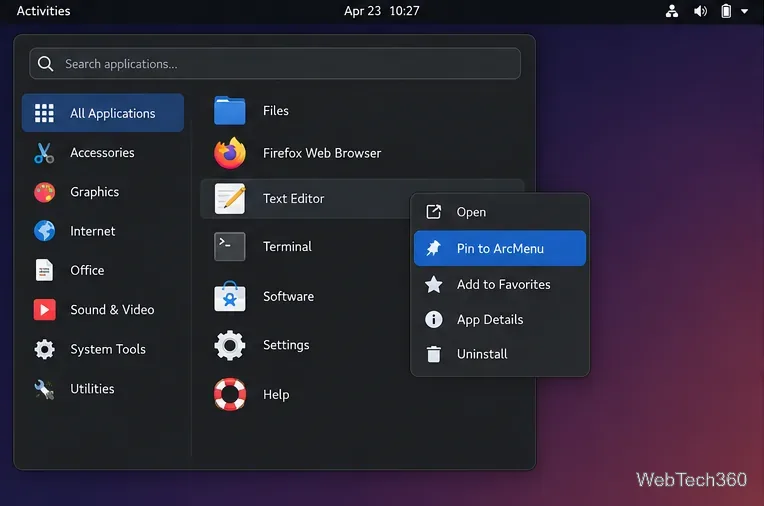Image resolution: width=764 pixels, height=506 pixels.
Task: Click the Text Editor label
Action: (293, 198)
